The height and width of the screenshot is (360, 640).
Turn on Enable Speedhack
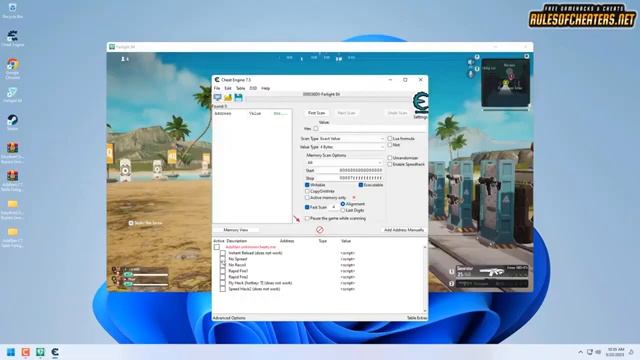click(390, 164)
